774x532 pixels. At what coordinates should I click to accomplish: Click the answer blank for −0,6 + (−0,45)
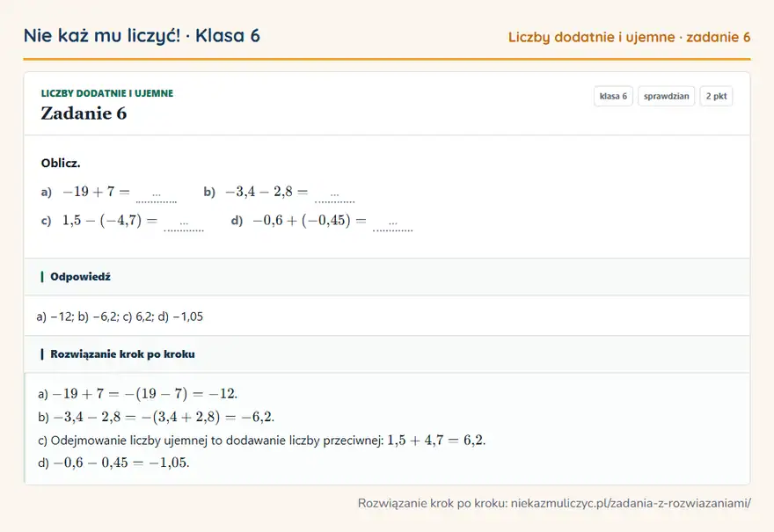(393, 223)
